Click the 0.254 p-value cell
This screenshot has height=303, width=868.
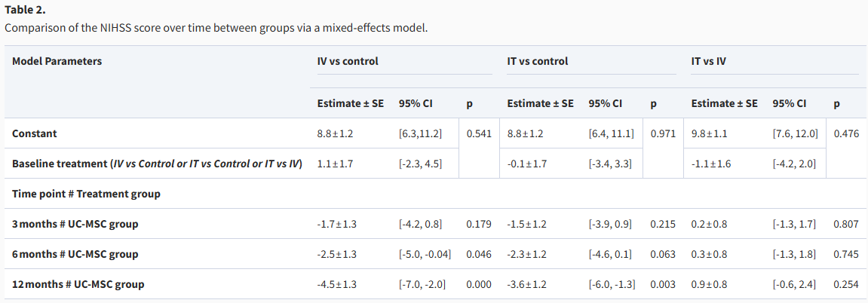pos(846,284)
